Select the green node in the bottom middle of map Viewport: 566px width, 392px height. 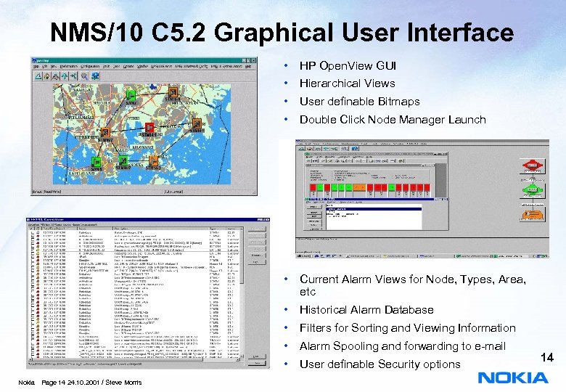coord(123,160)
